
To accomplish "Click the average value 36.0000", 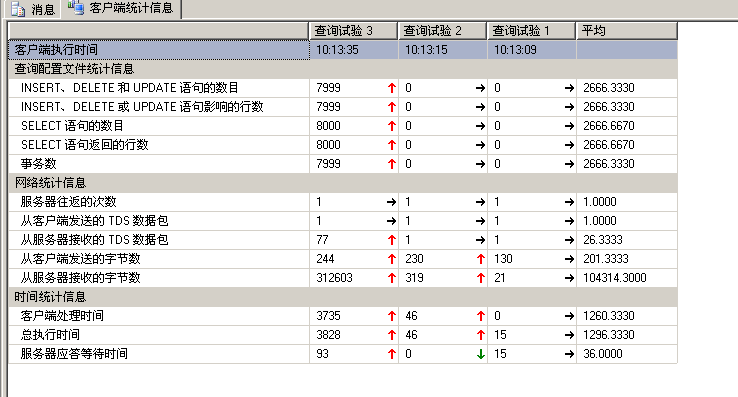I will [602, 354].
